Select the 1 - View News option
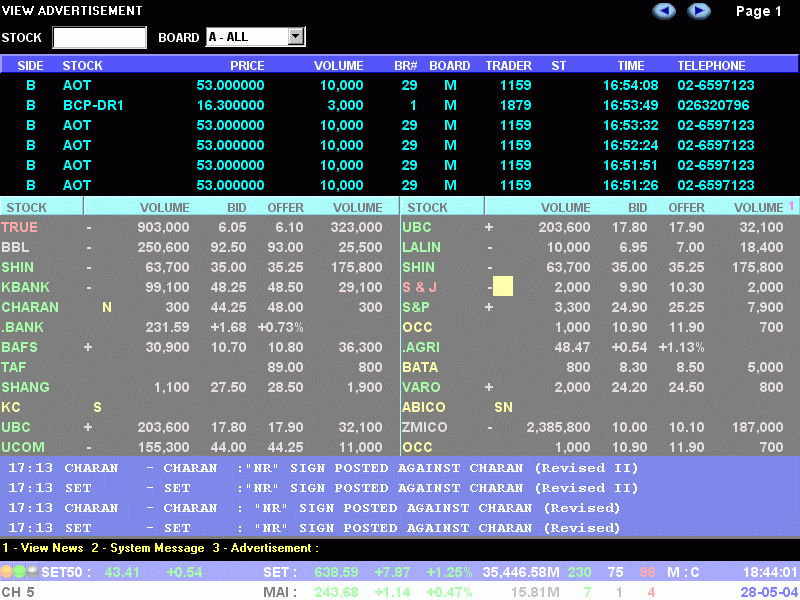 tap(43, 548)
